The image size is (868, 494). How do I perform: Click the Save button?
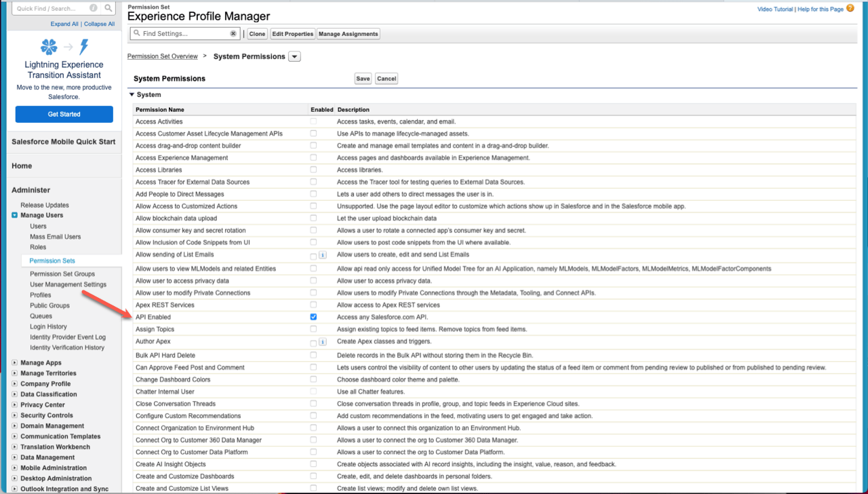(x=363, y=79)
